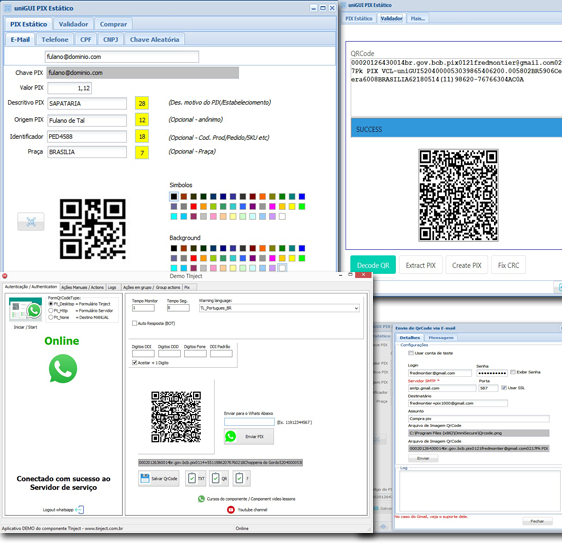
Task: Check the Usar conta de teste checkbox
Action: click(x=411, y=353)
